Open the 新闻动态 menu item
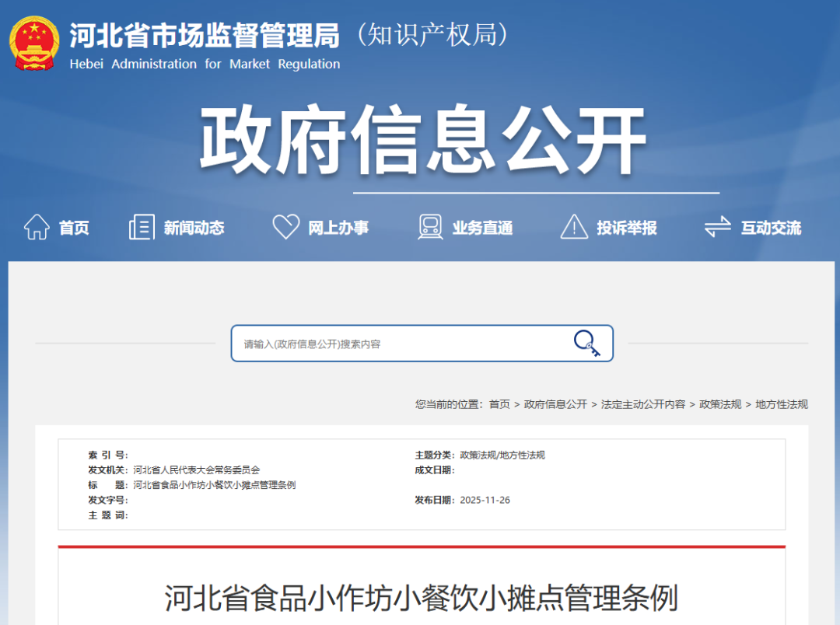 pos(194,228)
